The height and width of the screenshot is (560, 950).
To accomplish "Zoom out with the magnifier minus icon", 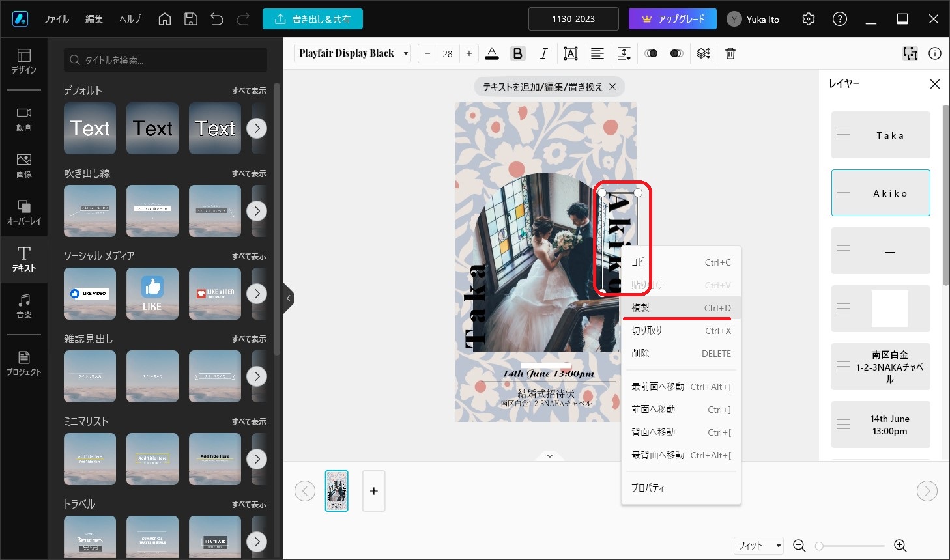I will pyautogui.click(x=799, y=546).
